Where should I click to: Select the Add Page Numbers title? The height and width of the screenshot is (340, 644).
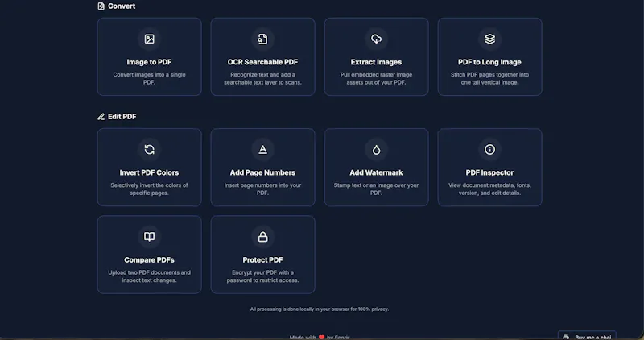(262, 172)
